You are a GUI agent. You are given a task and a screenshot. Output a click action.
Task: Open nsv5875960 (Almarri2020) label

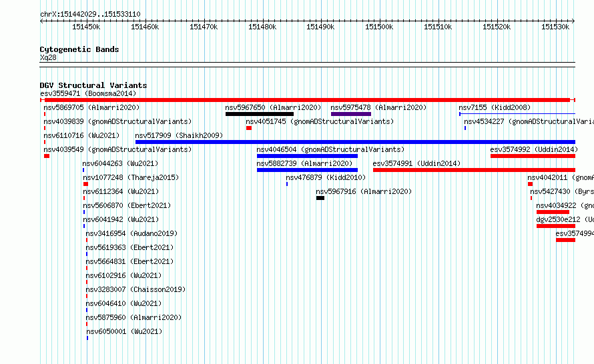tap(133, 317)
